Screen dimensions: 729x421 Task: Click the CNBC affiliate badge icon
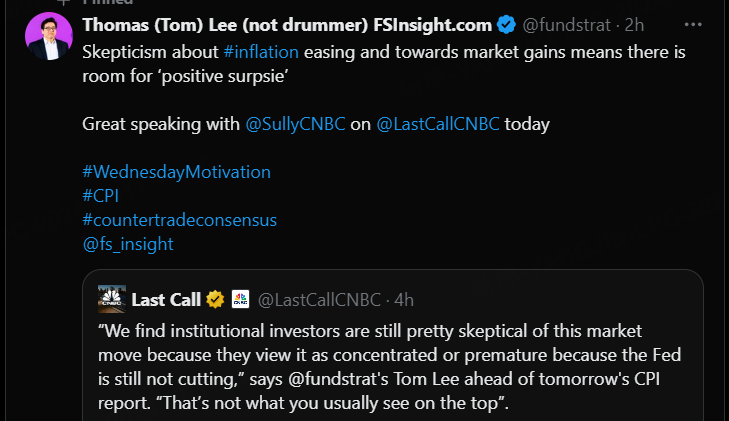tap(240, 299)
